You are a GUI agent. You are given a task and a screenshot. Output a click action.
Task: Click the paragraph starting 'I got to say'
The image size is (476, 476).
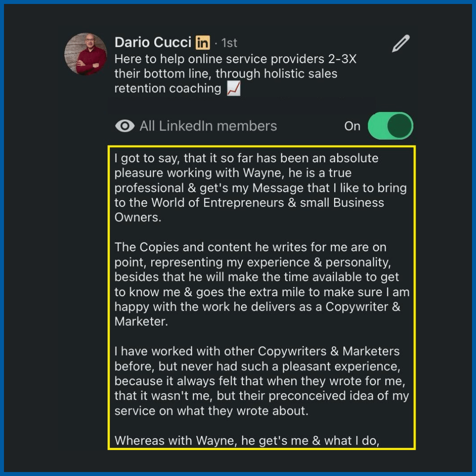point(260,188)
